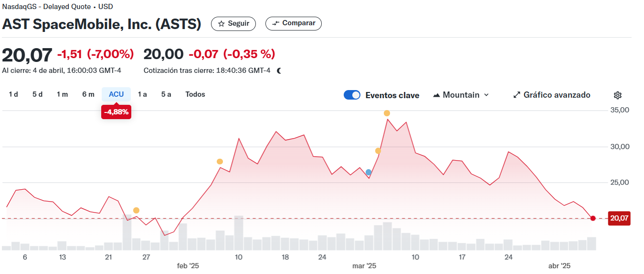Select the Todos range tab
The width and height of the screenshot is (644, 274).
point(195,94)
